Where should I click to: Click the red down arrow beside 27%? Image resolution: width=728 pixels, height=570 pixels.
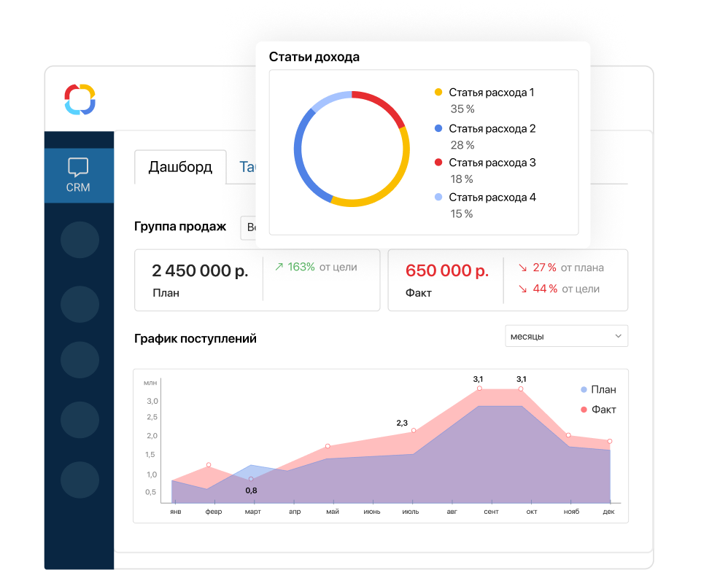[x=522, y=268]
